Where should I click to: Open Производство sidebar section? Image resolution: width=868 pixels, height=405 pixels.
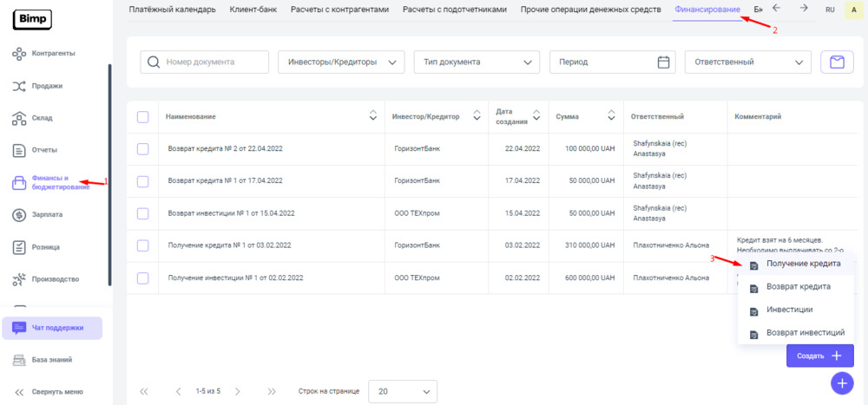(x=56, y=279)
